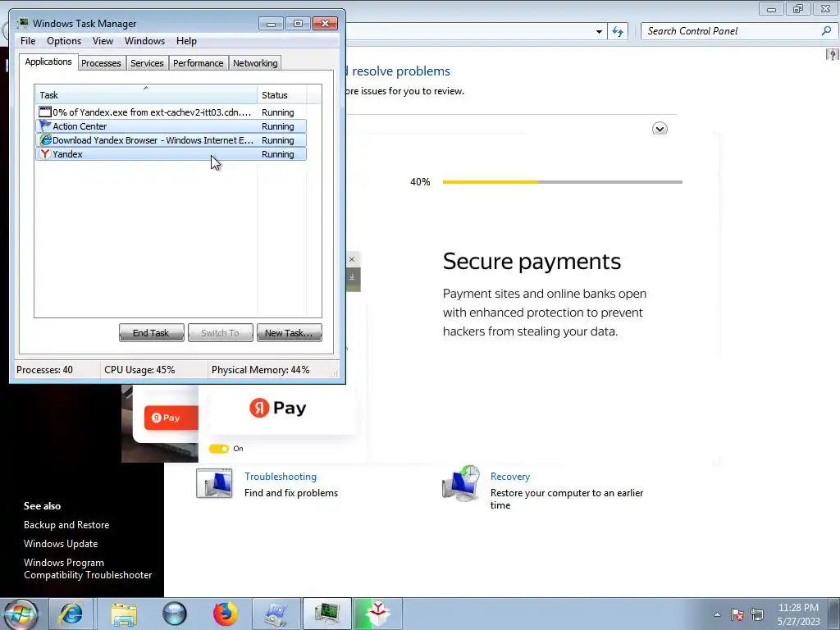Screen dimensions: 840x630
Task: Click the Yandex Pay logo
Action: pyautogui.click(x=277, y=409)
